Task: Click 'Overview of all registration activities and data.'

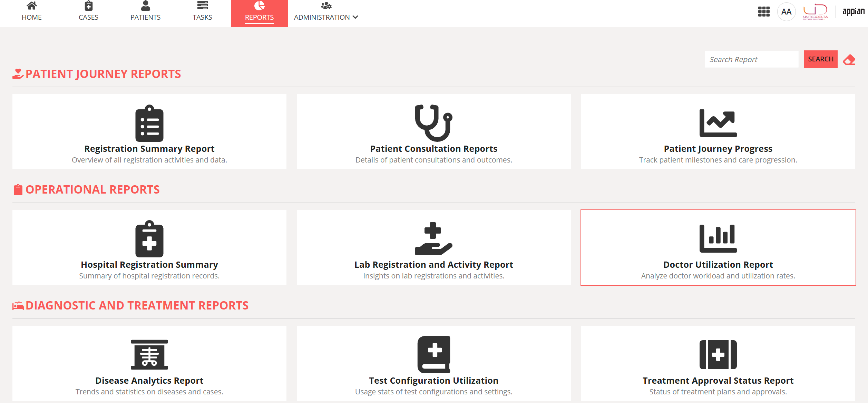Action: click(149, 160)
